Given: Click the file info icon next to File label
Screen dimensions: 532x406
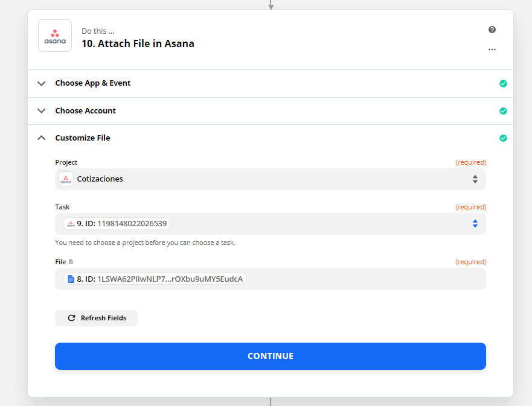Looking at the screenshot, I should pos(71,262).
